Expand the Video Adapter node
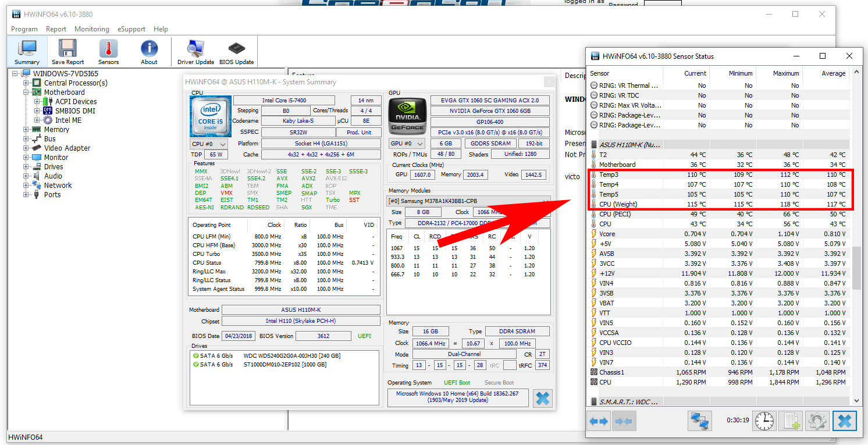The width and height of the screenshot is (868, 445). pos(26,148)
